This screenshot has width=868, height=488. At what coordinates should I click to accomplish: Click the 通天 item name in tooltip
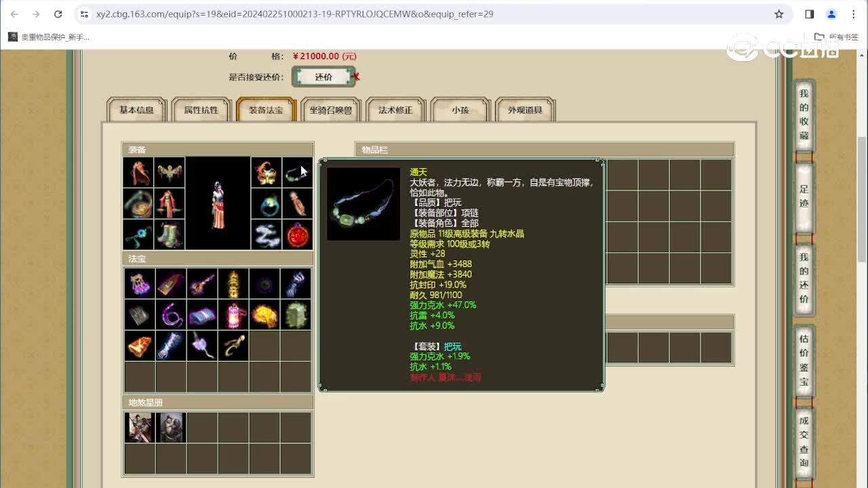pos(418,172)
